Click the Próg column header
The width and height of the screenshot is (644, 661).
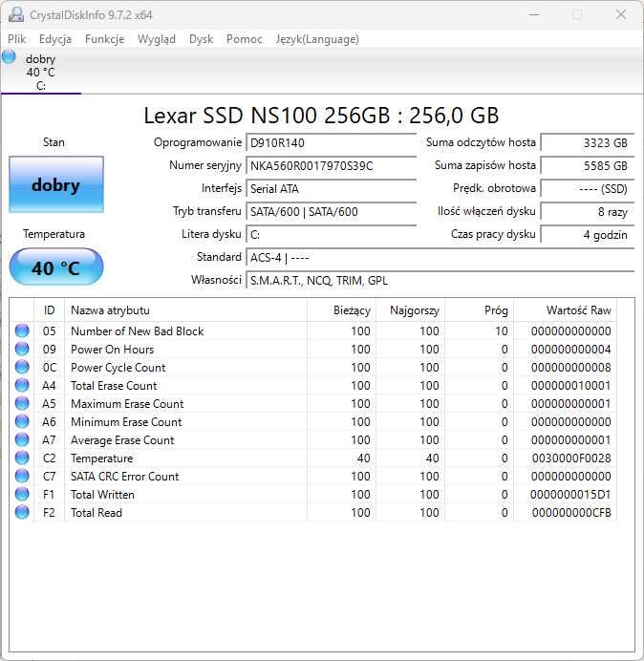coord(479,310)
